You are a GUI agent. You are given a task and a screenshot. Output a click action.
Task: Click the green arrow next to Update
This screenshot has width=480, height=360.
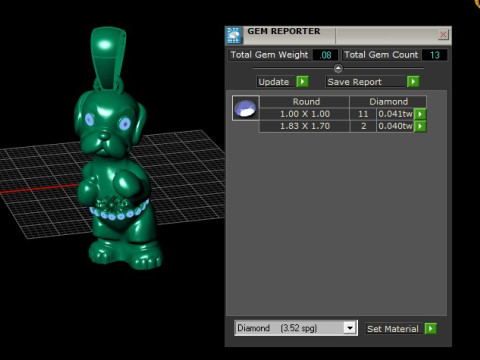point(302,82)
